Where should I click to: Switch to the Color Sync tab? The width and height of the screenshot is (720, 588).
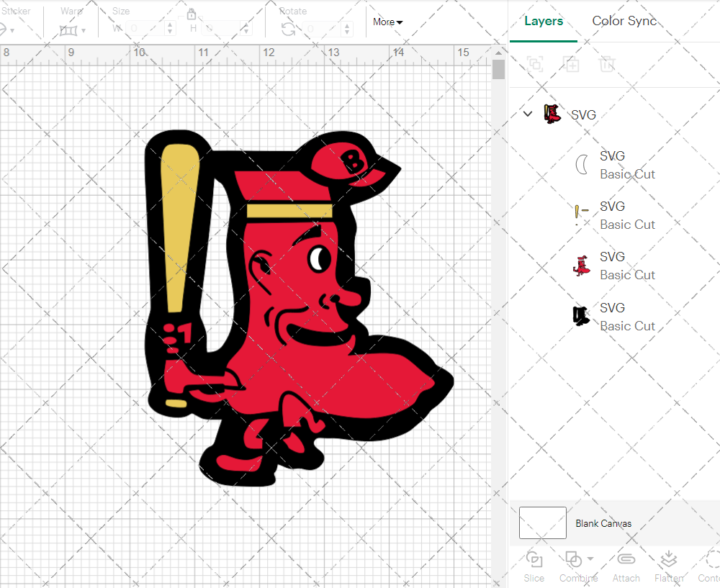coord(624,21)
